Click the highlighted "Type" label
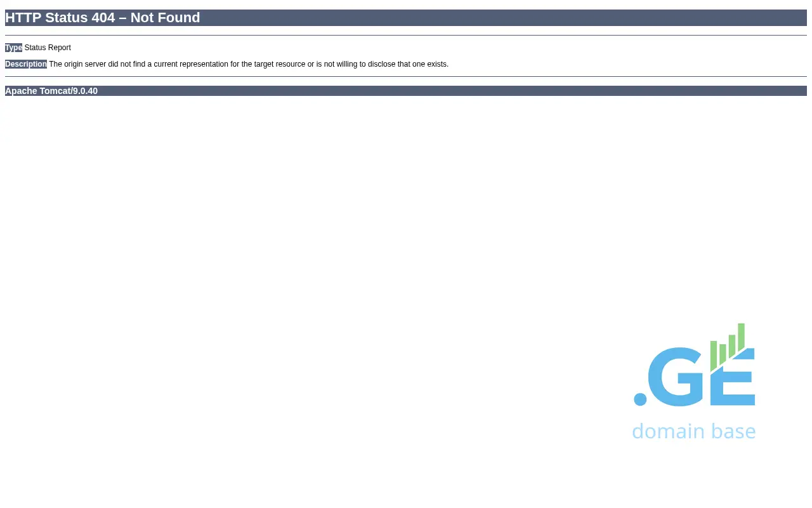 click(13, 48)
